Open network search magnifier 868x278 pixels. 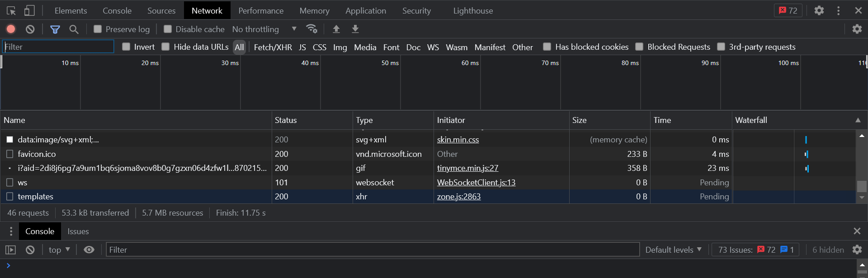pos(74,29)
